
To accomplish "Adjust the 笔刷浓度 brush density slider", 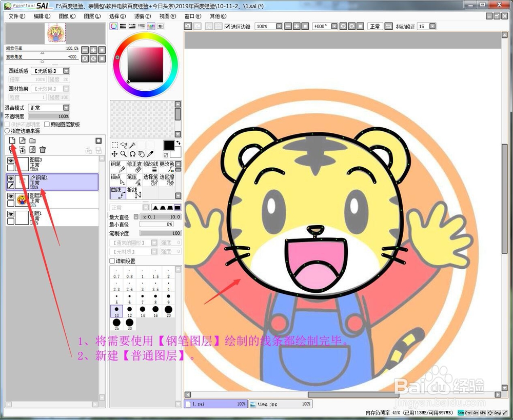I will pyautogui.click(x=160, y=233).
